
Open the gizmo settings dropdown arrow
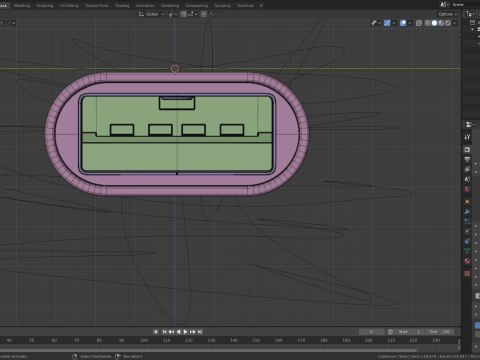tap(394, 23)
